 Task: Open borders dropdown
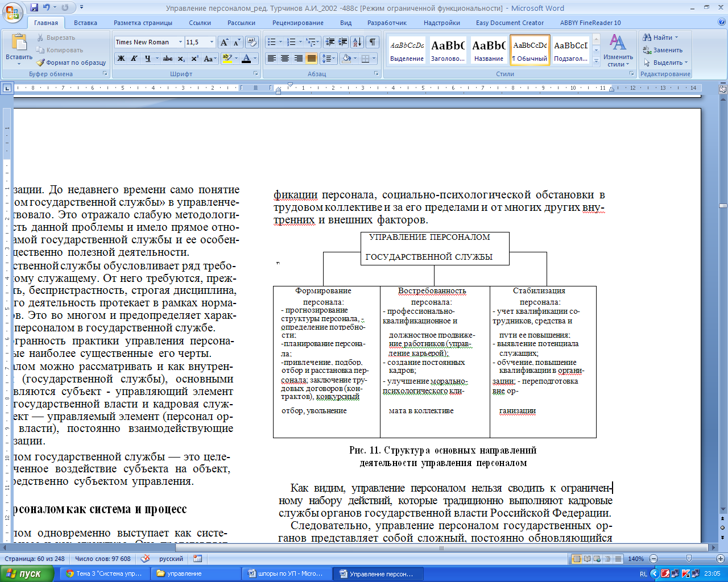(374, 59)
